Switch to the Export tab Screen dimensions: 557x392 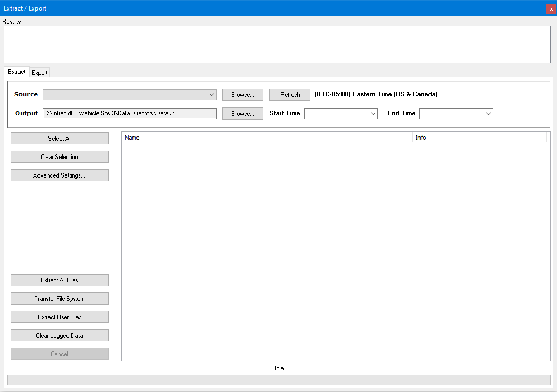40,73
